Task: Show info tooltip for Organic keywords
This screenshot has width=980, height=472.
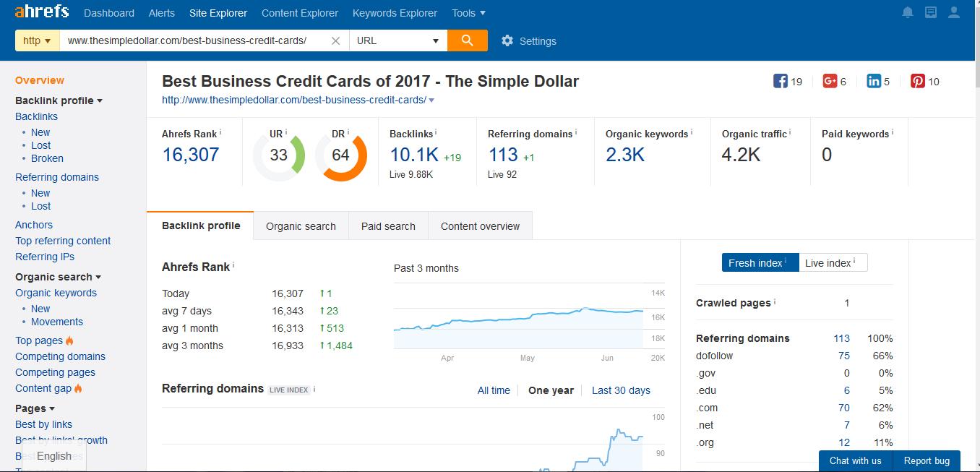Action: click(x=692, y=132)
